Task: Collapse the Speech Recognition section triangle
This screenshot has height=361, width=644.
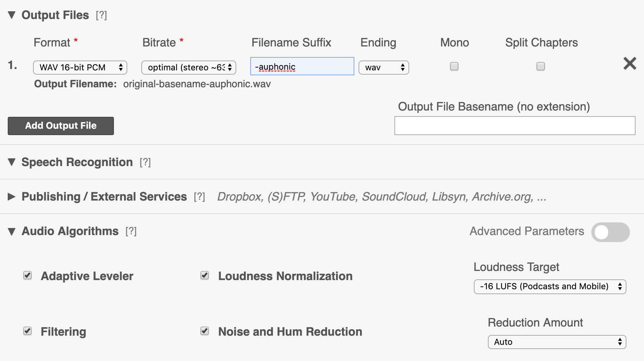Action: click(x=12, y=162)
